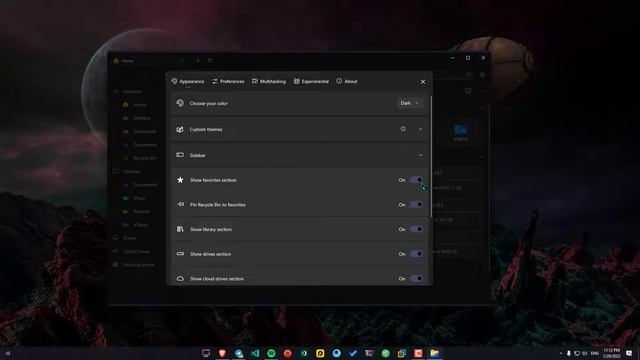Close the settings dialog with the X
The image size is (640, 360).
tap(423, 82)
